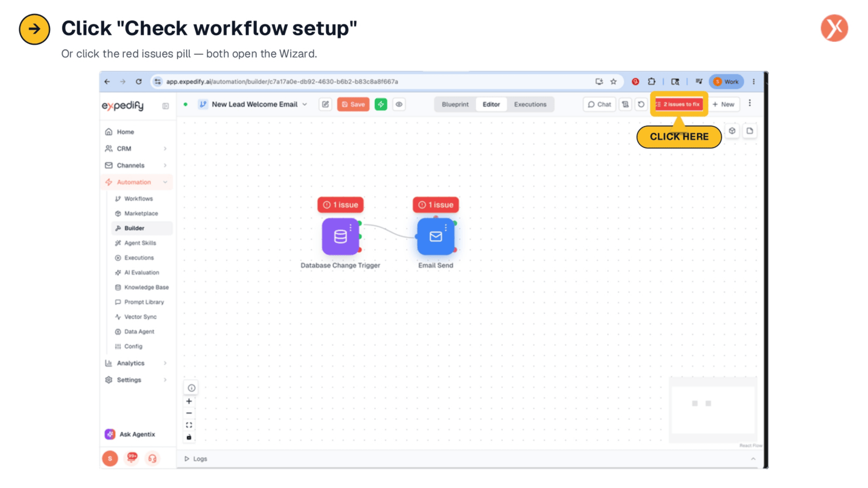Click the undo history circular arrow icon
868x488 pixels.
pos(641,104)
